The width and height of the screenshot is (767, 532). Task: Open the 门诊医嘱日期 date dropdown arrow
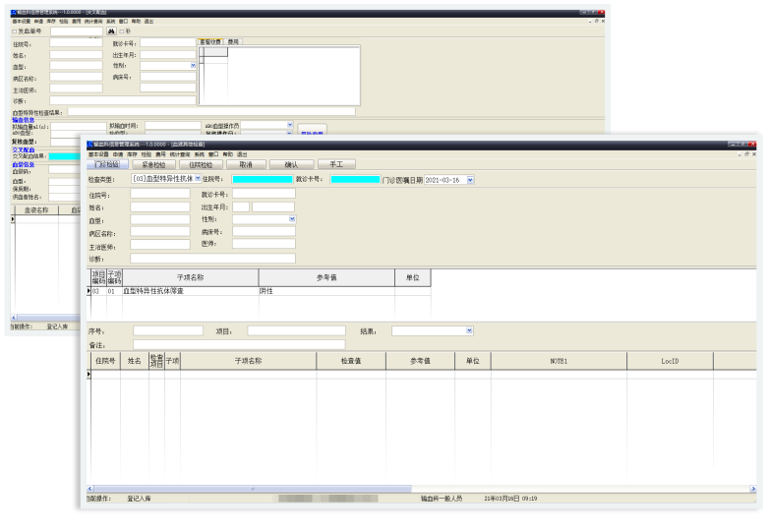coord(470,180)
